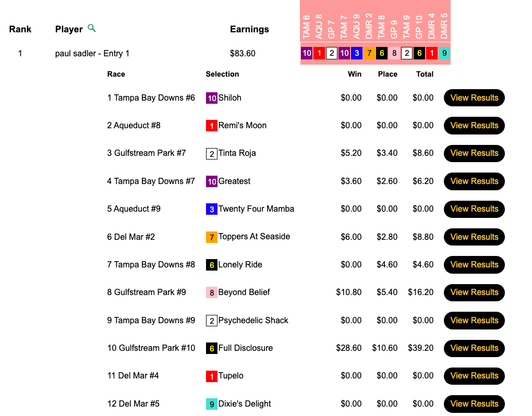Click black number 6 badge beside Full Disclosure
This screenshot has width=532, height=416.
tap(212, 348)
